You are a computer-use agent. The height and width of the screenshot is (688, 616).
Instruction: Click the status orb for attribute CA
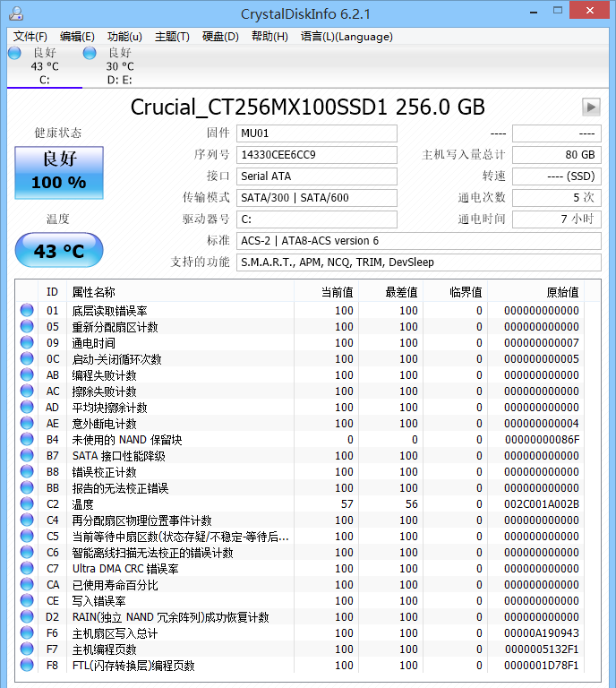(x=27, y=584)
